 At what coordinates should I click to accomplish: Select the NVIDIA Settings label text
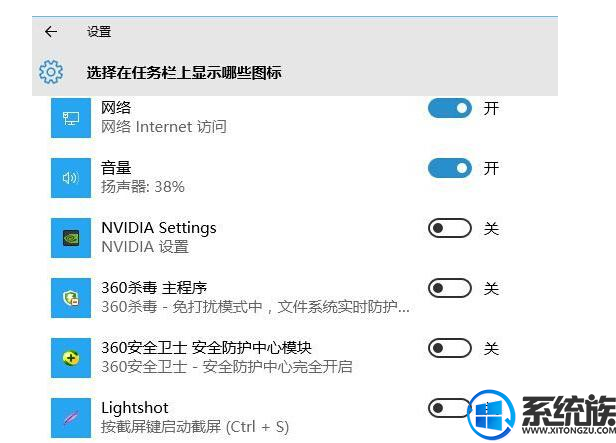(x=159, y=228)
